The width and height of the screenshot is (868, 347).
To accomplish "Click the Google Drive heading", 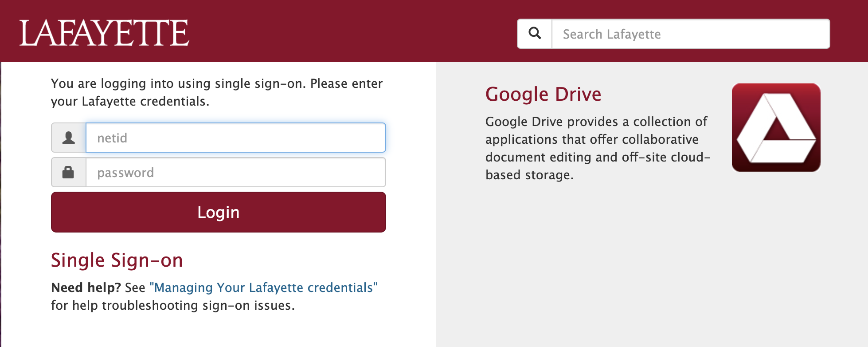I will 543,94.
